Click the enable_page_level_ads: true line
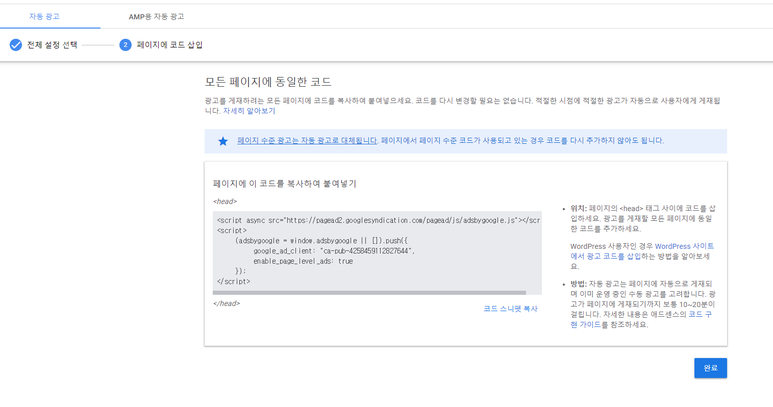 [303, 262]
